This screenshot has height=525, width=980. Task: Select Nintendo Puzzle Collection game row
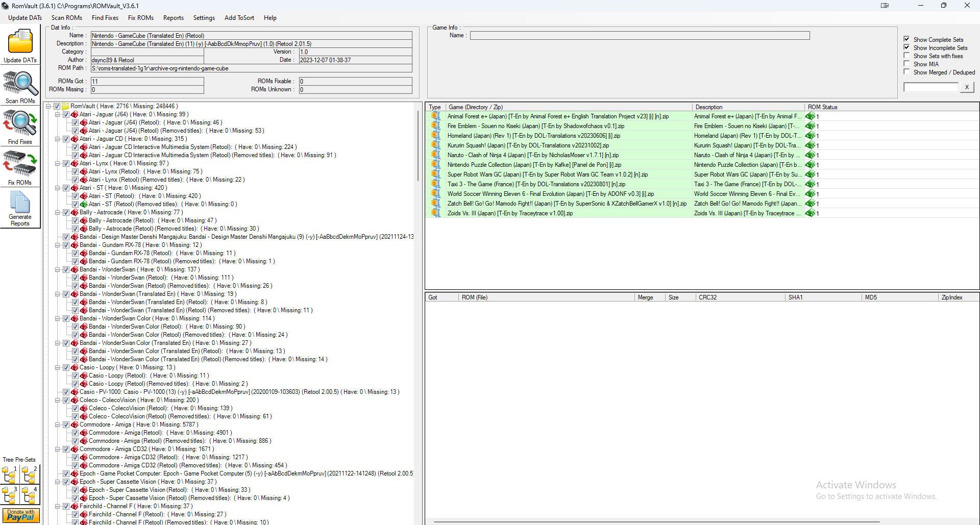(702, 165)
